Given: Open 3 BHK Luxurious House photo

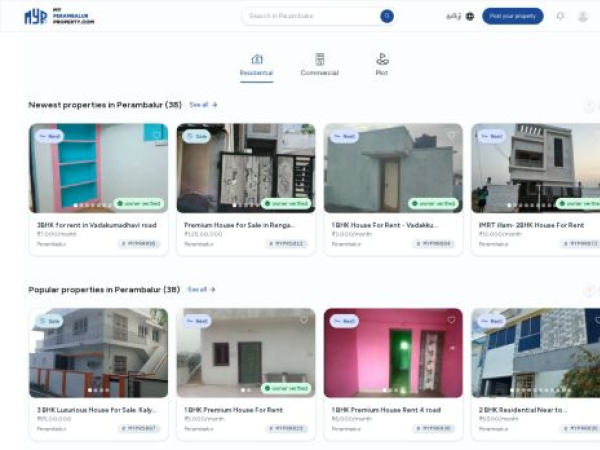Looking at the screenshot, I should coord(99,353).
